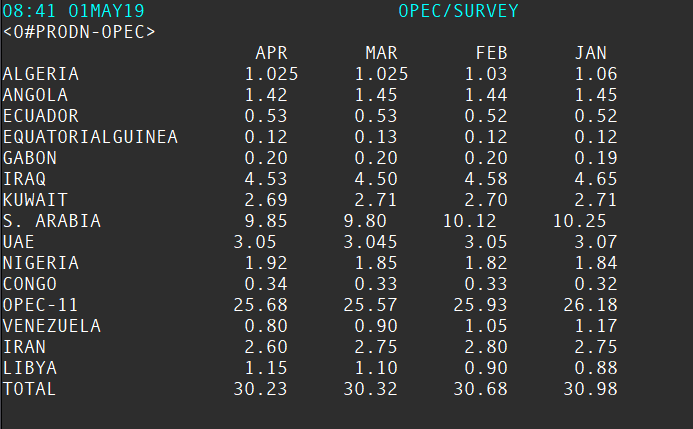Select Angola's APR value 1.42

pos(266,95)
